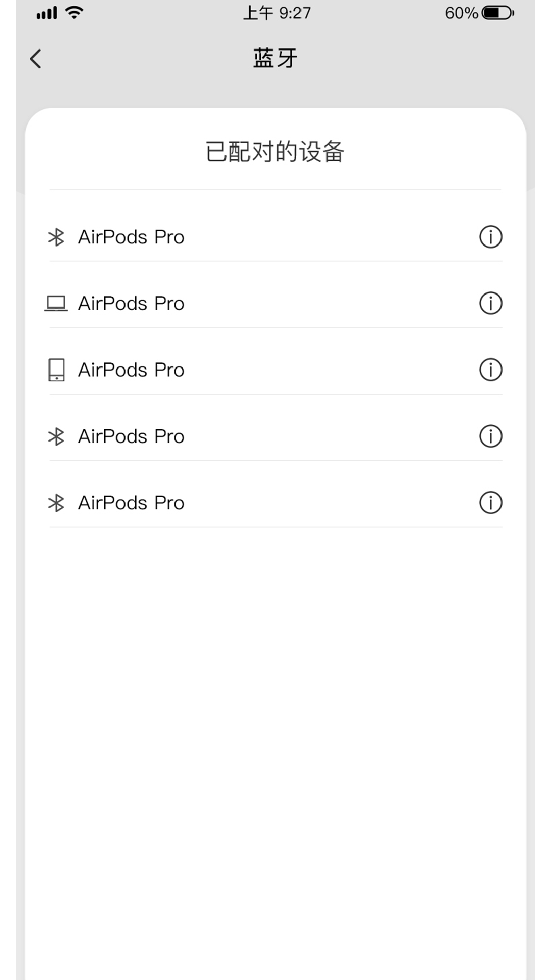The width and height of the screenshot is (551, 980).
Task: Tap the 已配对的设备 section header
Action: point(275,152)
